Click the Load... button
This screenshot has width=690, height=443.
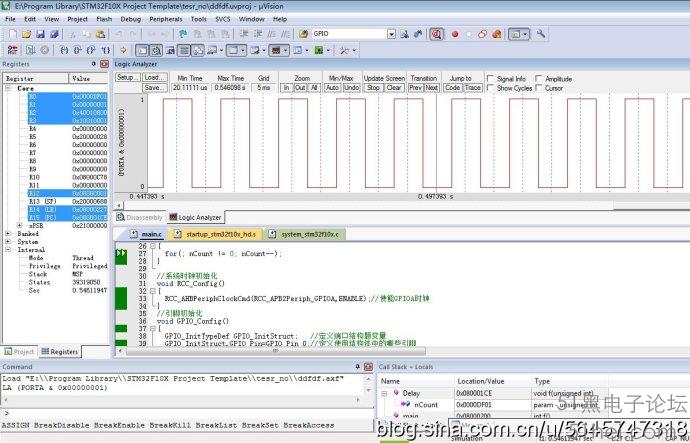coord(154,77)
